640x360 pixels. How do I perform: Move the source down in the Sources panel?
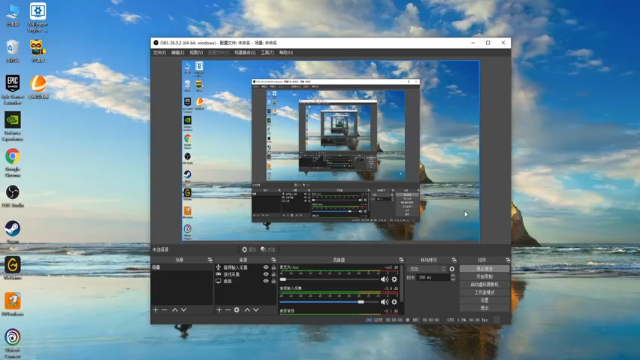click(256, 310)
